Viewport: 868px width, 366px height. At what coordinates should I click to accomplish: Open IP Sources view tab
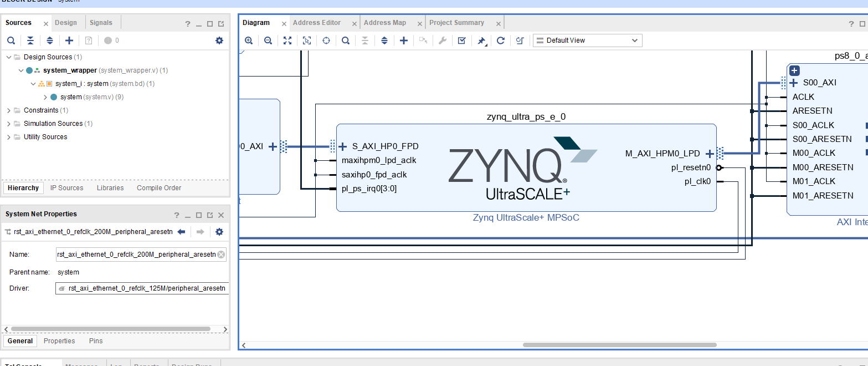coord(67,188)
